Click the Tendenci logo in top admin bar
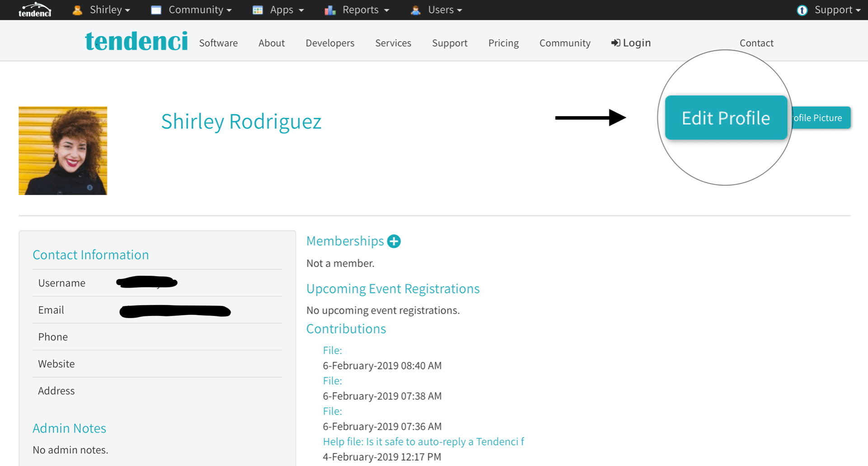Screen dimensions: 868x466 [x=35, y=9]
